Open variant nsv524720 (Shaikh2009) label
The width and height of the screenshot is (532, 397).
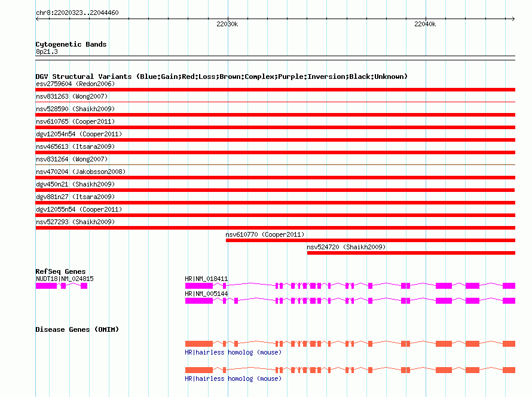[346, 247]
